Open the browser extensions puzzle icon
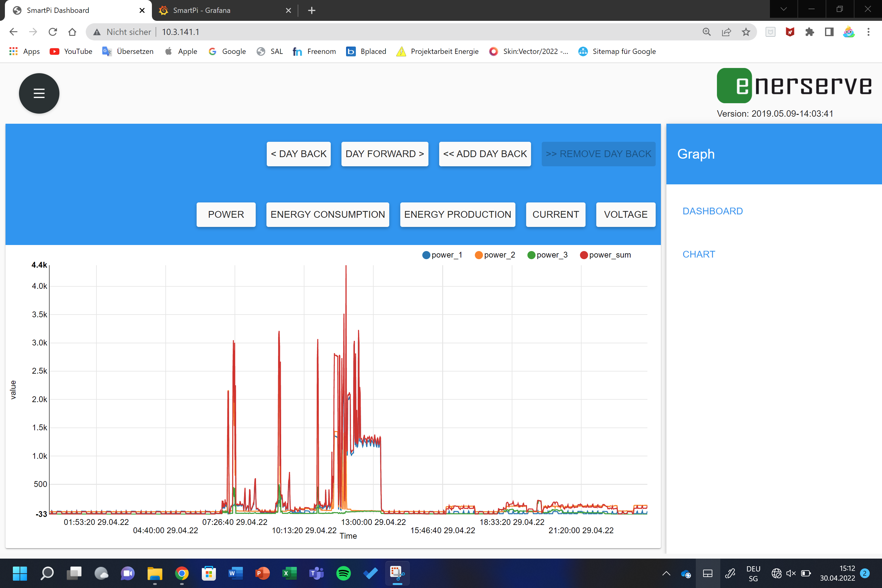Viewport: 882px width, 588px height. pos(809,32)
